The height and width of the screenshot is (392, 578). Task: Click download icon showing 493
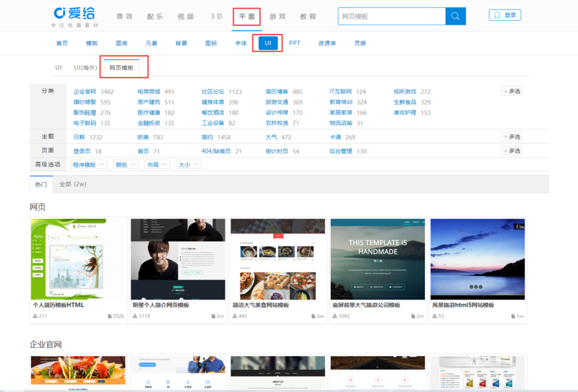[235, 316]
